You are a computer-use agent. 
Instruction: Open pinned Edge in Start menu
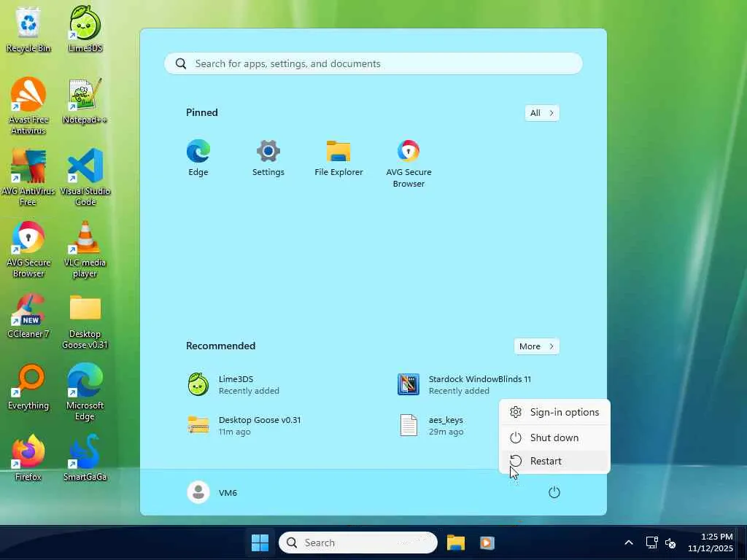click(x=198, y=158)
